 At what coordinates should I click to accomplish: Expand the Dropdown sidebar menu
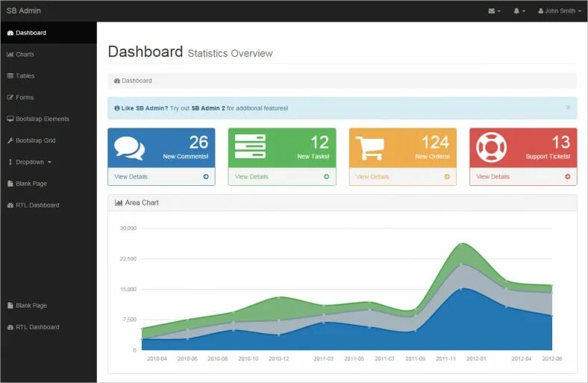tap(49, 162)
